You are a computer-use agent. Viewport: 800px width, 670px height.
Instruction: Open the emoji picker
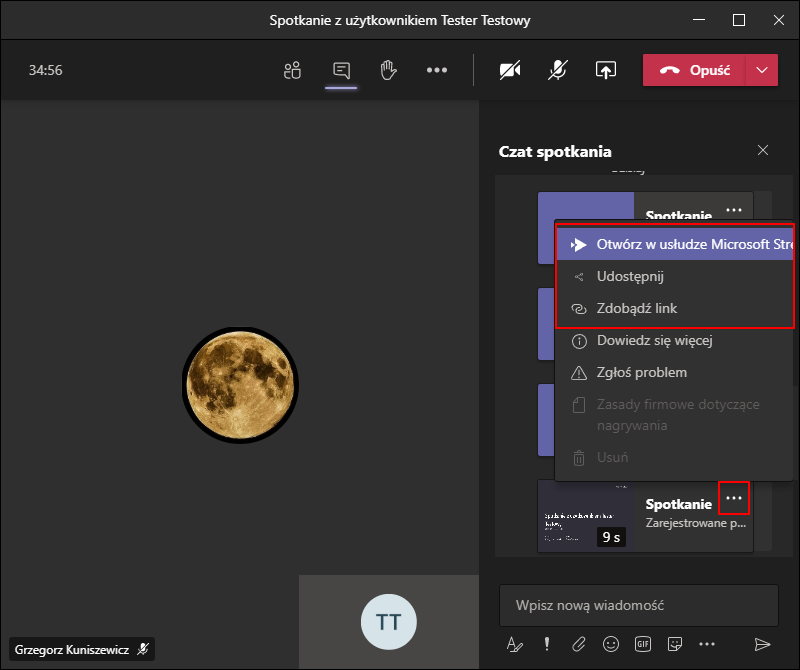tap(611, 644)
